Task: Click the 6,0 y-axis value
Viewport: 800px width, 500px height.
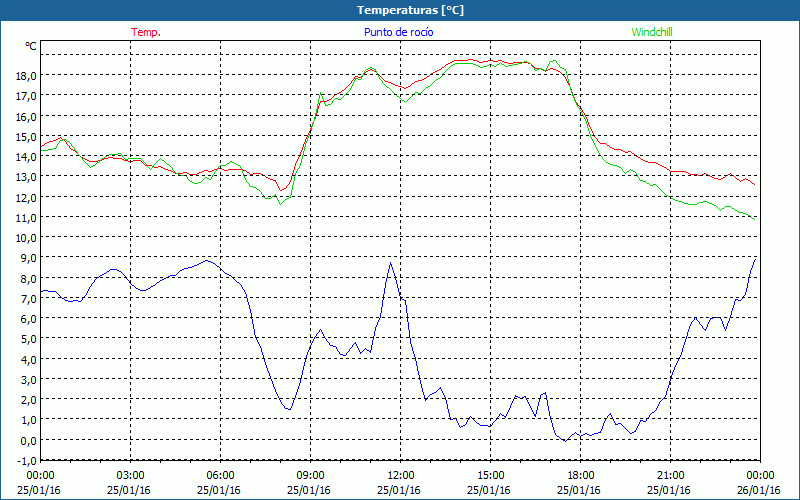Action: click(x=31, y=319)
